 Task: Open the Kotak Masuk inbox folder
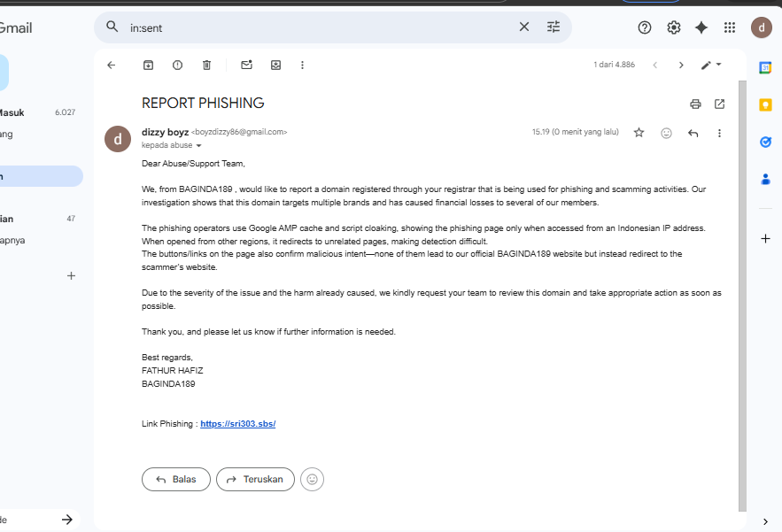[38, 112]
